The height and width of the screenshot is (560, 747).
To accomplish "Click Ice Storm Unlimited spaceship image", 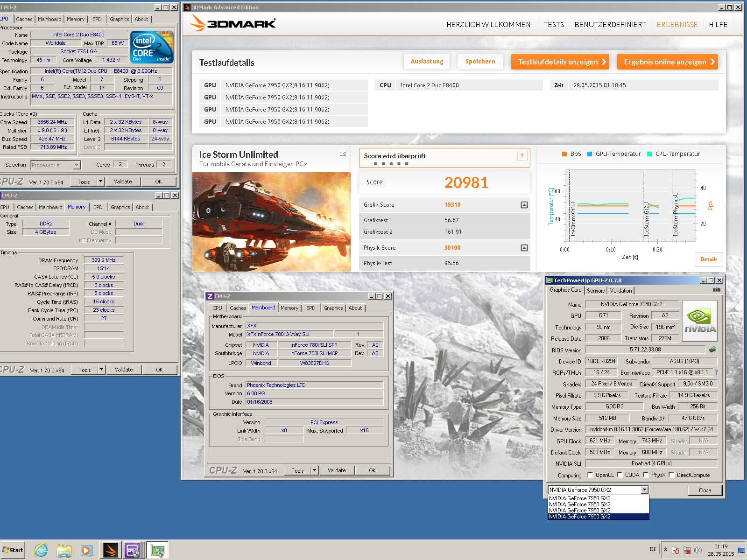I will pos(271,222).
